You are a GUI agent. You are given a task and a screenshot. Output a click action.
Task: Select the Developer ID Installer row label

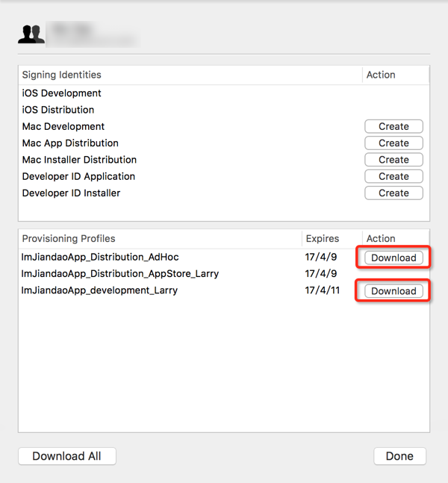coord(71,193)
